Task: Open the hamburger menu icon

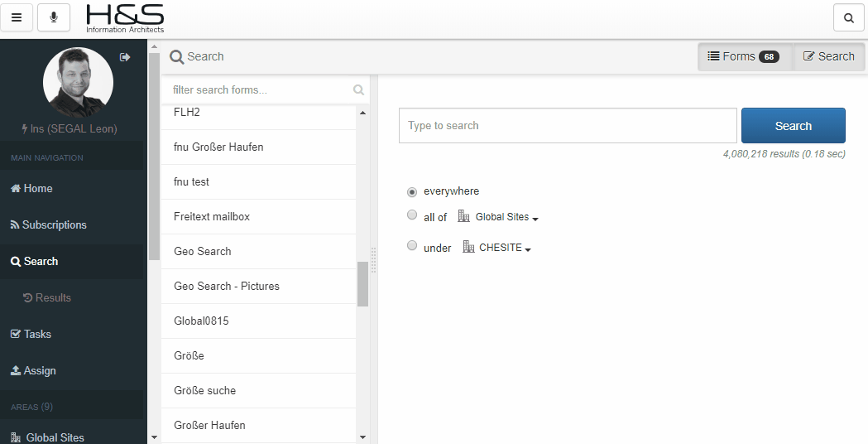Action: [x=17, y=17]
